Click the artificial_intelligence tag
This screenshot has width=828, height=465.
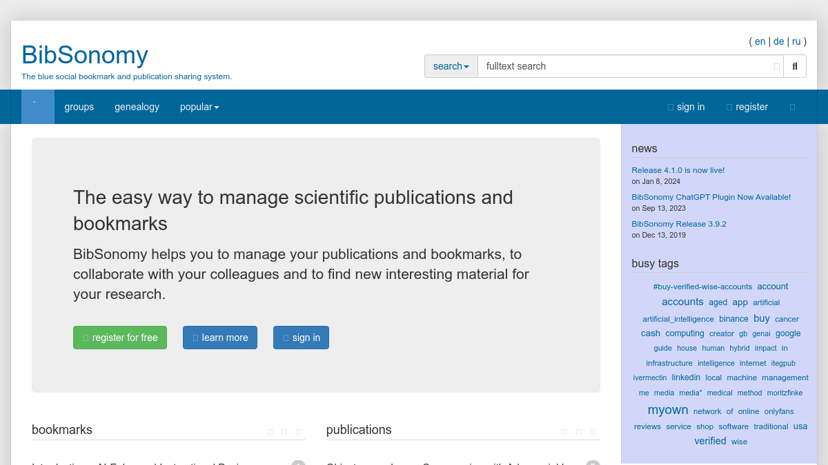[x=678, y=319]
